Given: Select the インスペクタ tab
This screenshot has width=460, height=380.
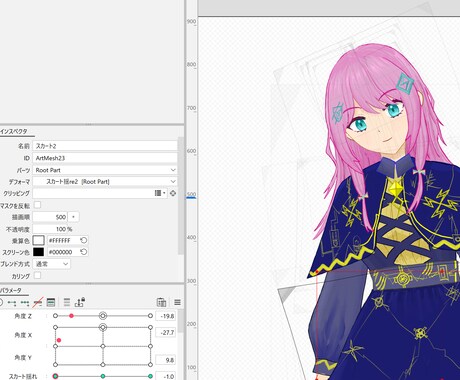Looking at the screenshot, I should coord(14,131).
